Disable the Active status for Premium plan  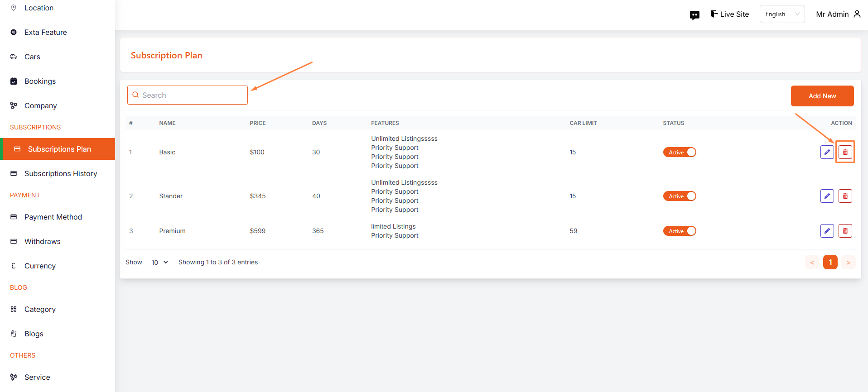point(680,231)
